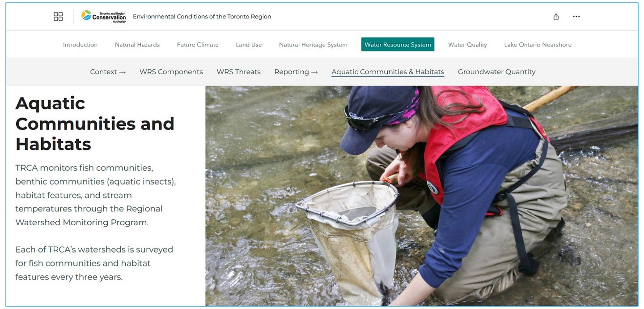Open the Introduction tab

[80, 45]
